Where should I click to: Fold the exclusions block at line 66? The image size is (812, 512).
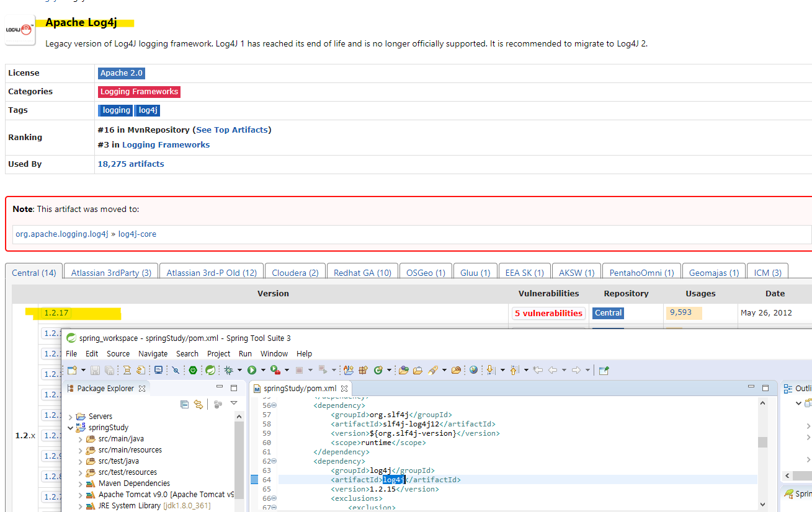tap(274, 498)
